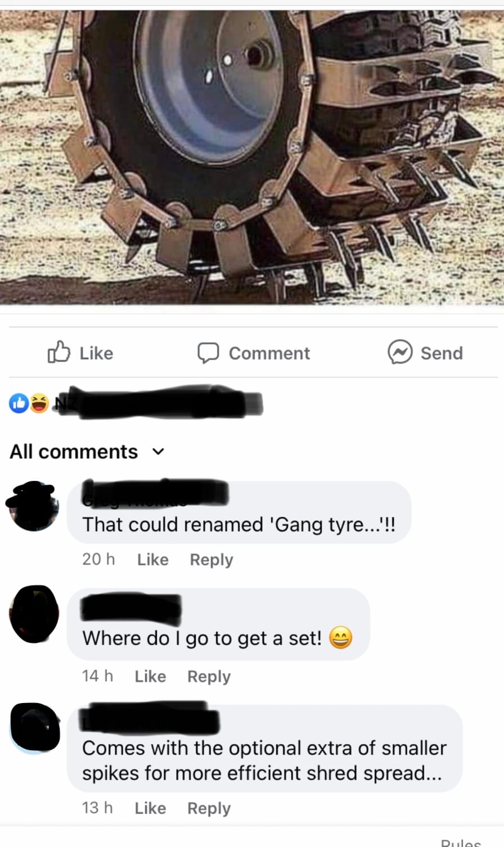The image size is (504, 847).
Task: Open the Rules link
Action: [x=461, y=843]
